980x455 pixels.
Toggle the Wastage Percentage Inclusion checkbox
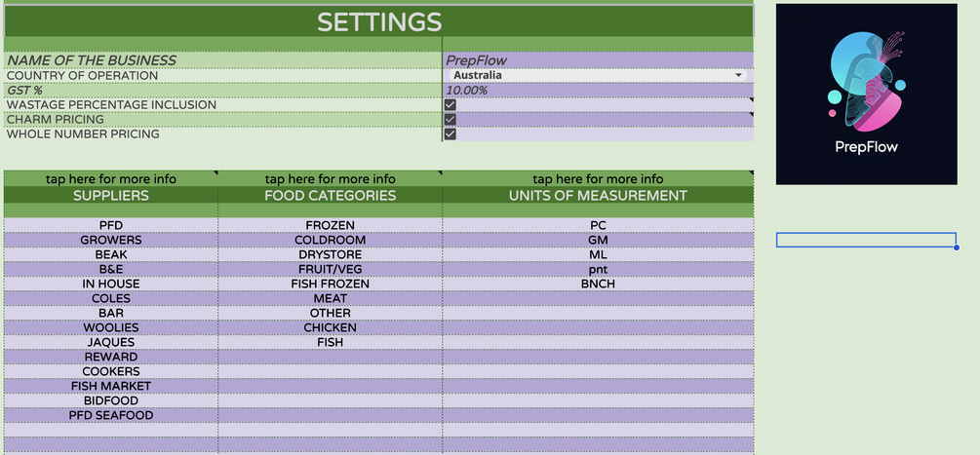pyautogui.click(x=450, y=105)
